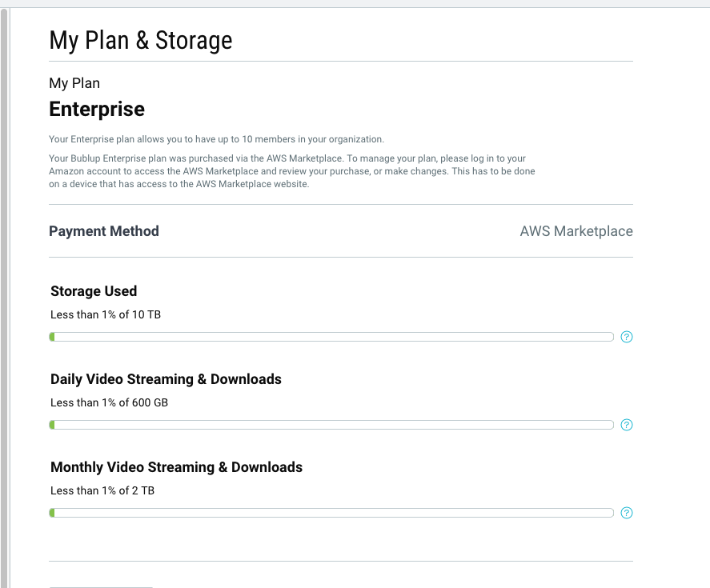The height and width of the screenshot is (588, 710).
Task: Click the Storage Used heading
Action: (94, 291)
